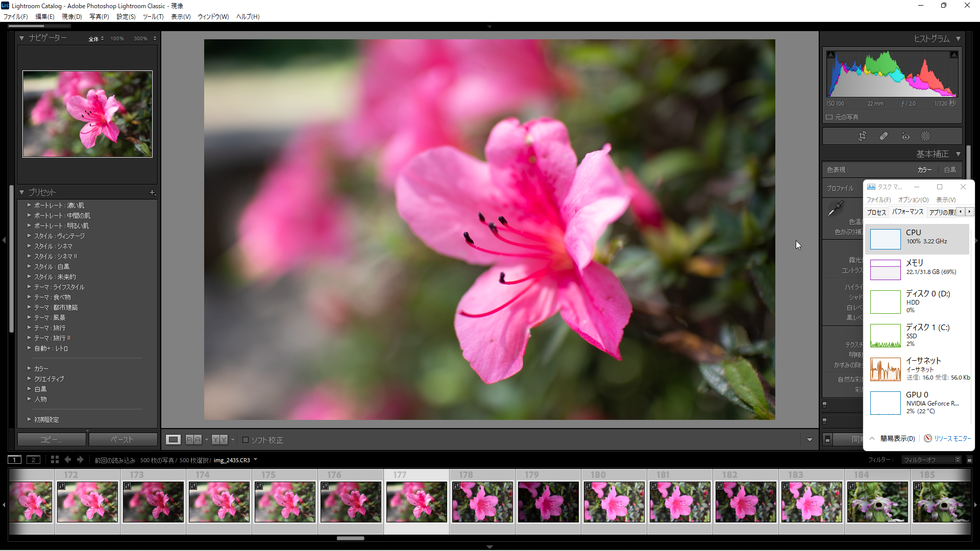Open the 現像(D) menu

click(x=71, y=17)
